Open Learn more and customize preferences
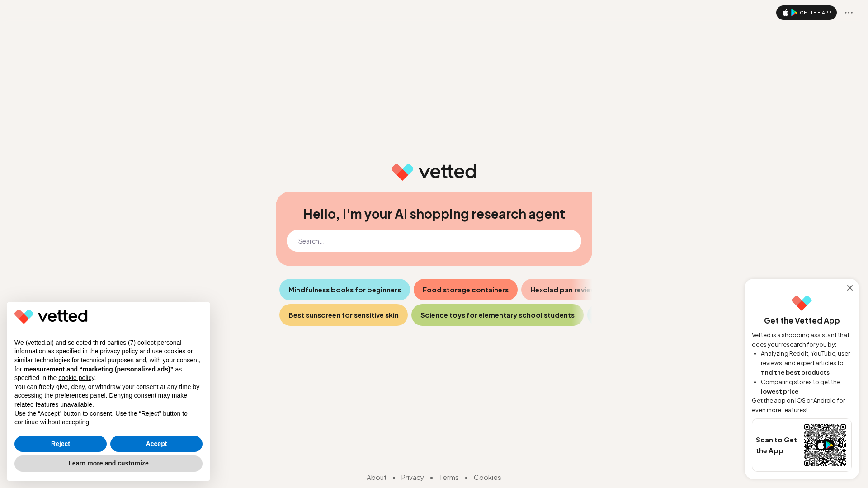 coord(108,463)
